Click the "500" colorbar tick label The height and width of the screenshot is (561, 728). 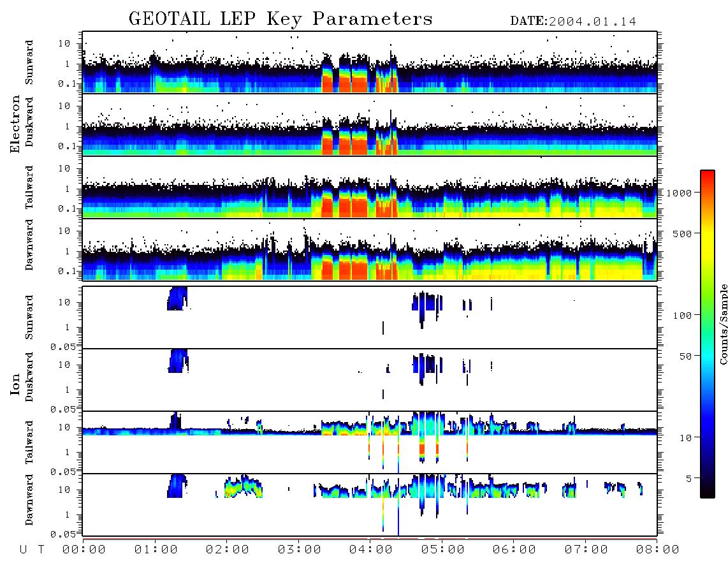[x=682, y=233]
